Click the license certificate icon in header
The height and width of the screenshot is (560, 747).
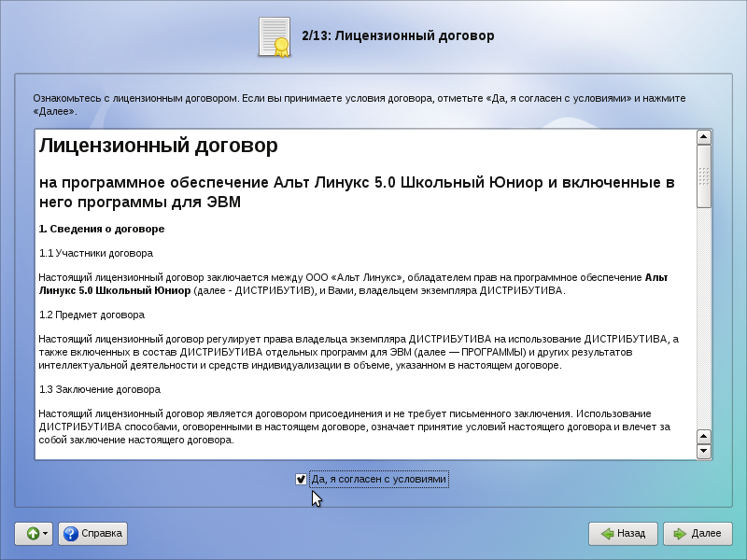(x=275, y=36)
